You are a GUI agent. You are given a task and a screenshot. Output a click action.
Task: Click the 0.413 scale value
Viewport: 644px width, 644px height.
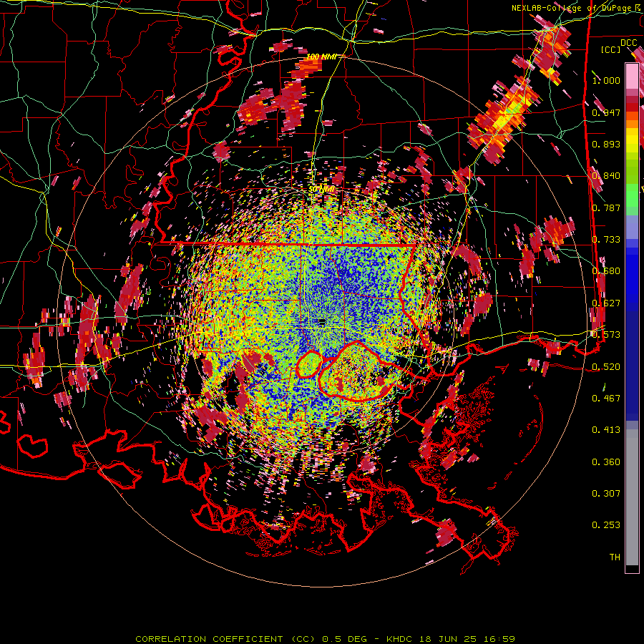(606, 430)
